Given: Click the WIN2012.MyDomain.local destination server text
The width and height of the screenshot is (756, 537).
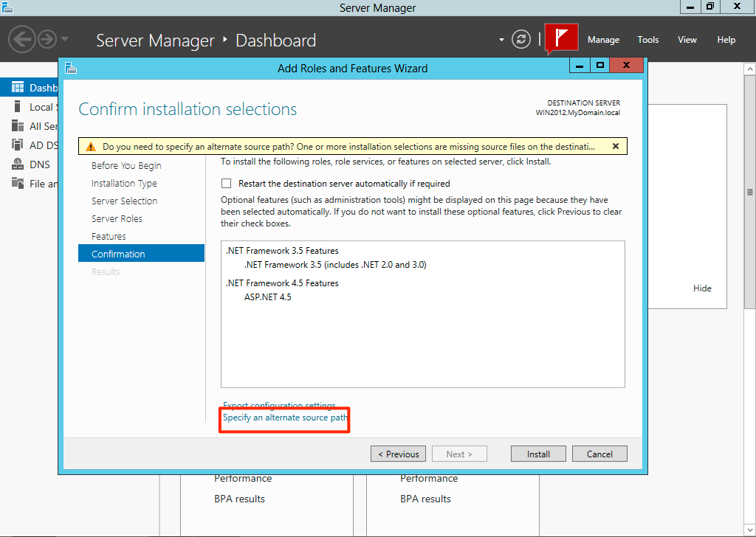Looking at the screenshot, I should [577, 113].
